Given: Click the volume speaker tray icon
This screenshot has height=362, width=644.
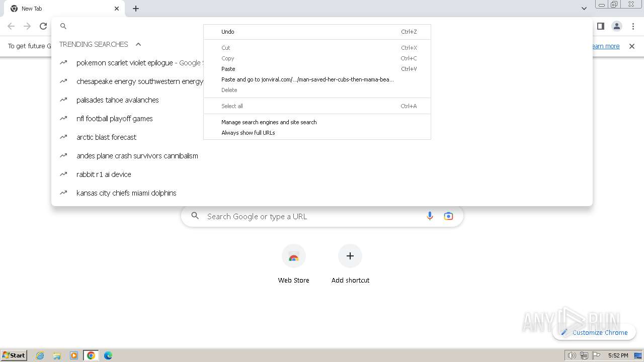Looking at the screenshot, I should [x=572, y=355].
